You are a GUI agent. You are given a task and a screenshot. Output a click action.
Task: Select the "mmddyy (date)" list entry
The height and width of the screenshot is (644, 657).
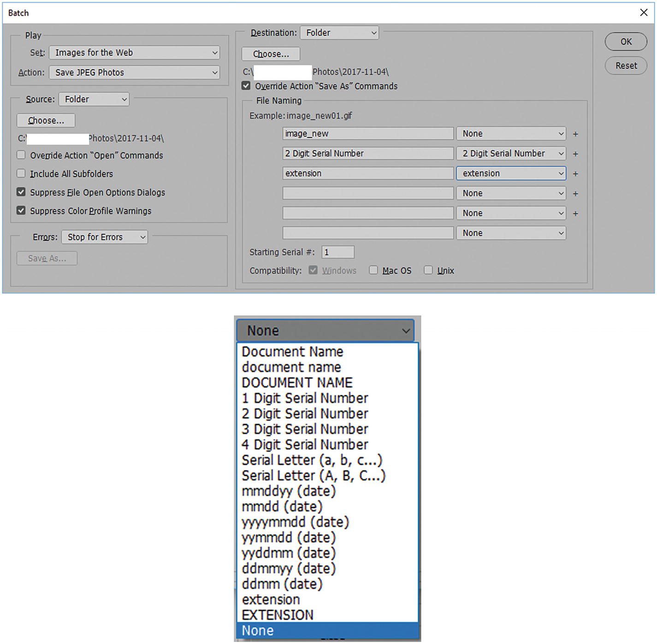[327, 491]
